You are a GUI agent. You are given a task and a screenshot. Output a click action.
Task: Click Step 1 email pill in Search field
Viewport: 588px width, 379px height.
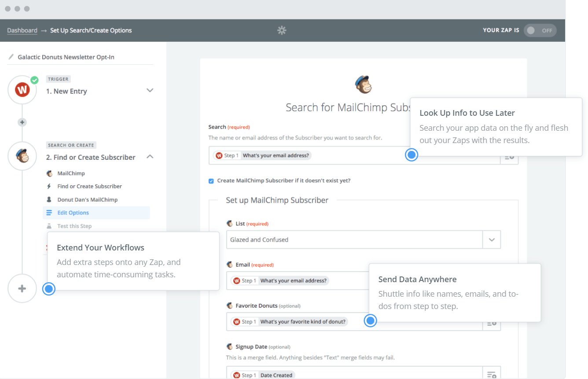pos(263,155)
